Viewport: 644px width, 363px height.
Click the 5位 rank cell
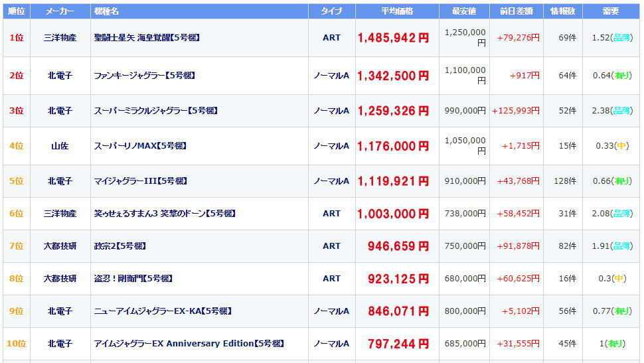(17, 181)
